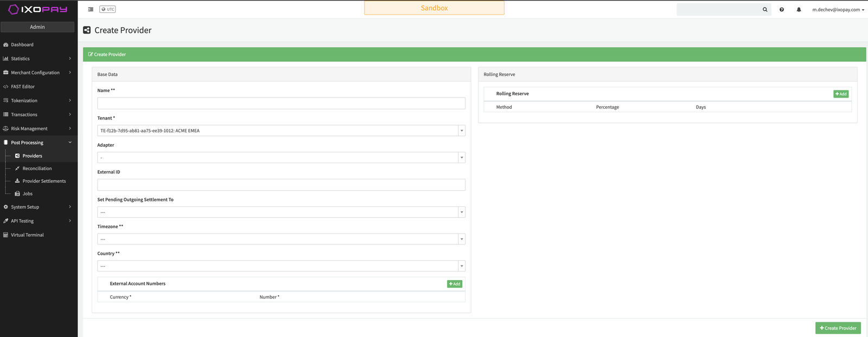Screen dimensions: 868x337
Task: Toggle the sidebar hamburger menu icon
Action: (91, 9)
